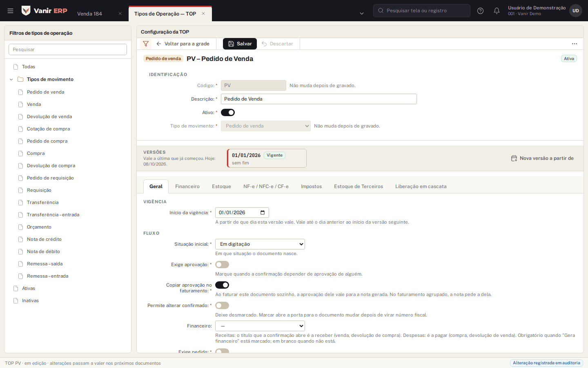Click the Vanir ERP logo

(x=45, y=11)
